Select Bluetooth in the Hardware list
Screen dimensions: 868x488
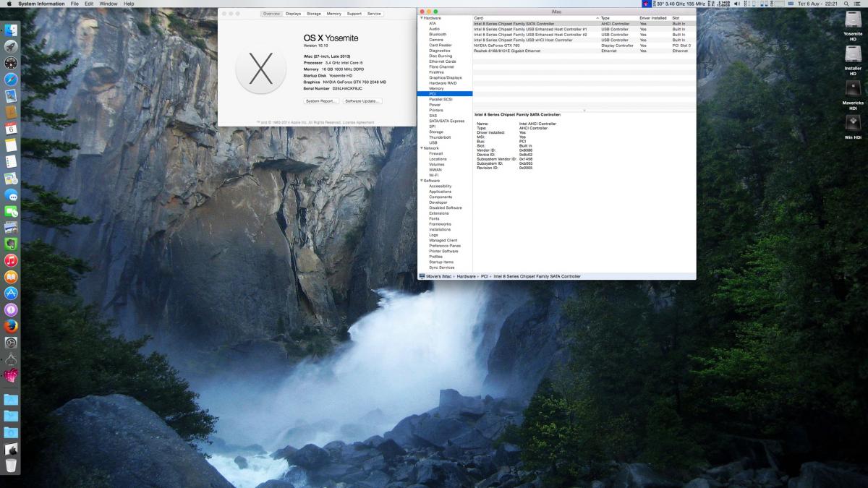pyautogui.click(x=437, y=34)
